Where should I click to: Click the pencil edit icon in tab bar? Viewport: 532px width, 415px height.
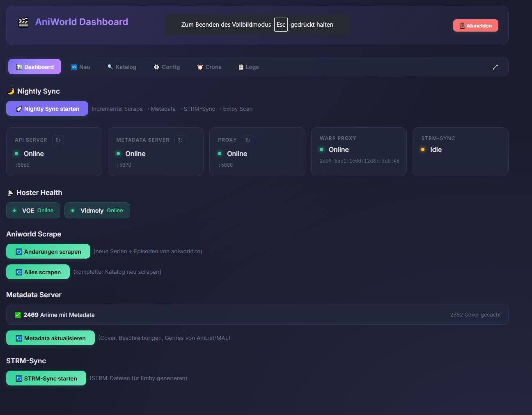[x=495, y=67]
